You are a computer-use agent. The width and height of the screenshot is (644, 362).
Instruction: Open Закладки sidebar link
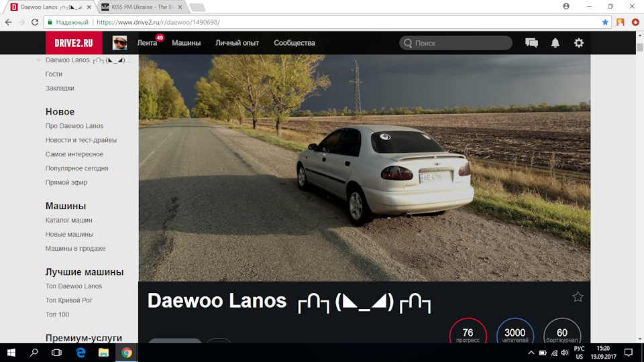tap(60, 88)
